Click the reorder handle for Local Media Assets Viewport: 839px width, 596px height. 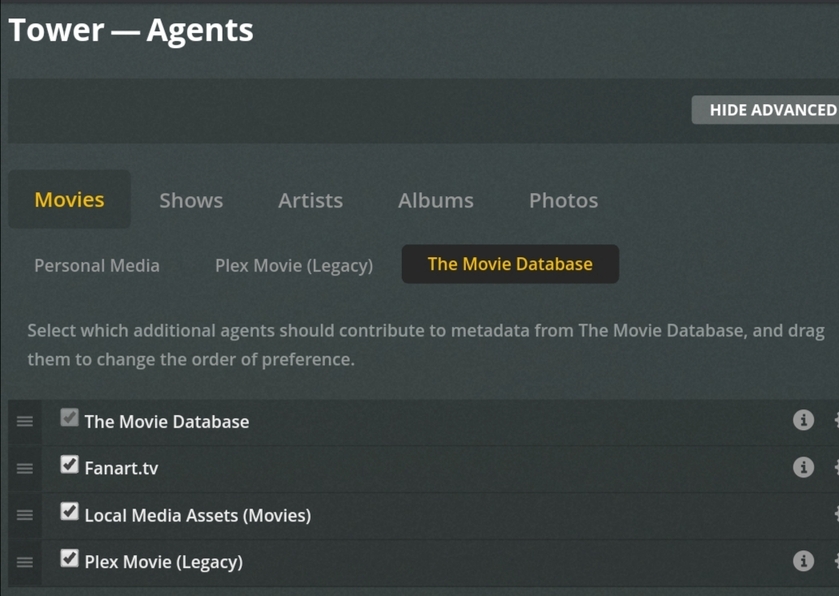pyautogui.click(x=25, y=515)
